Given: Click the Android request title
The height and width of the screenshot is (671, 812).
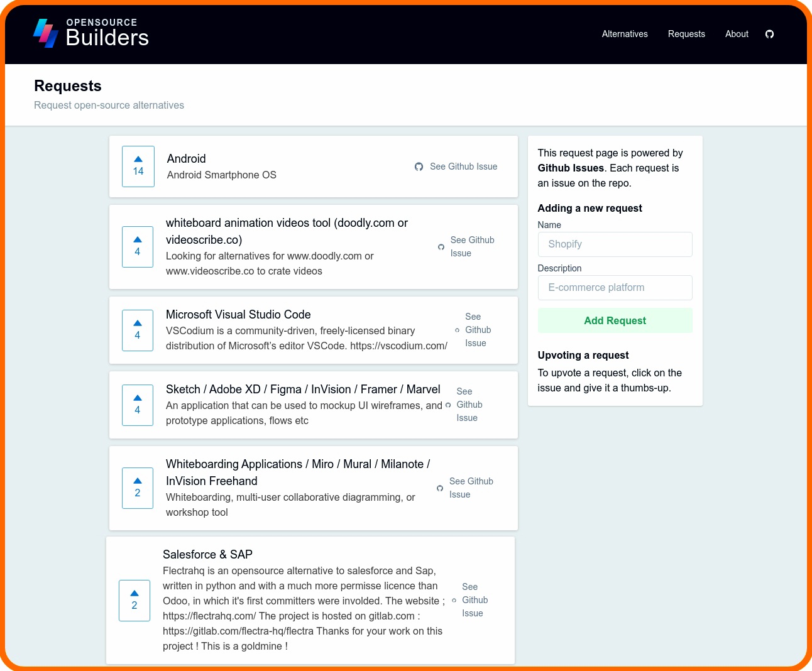Looking at the screenshot, I should tap(187, 159).
